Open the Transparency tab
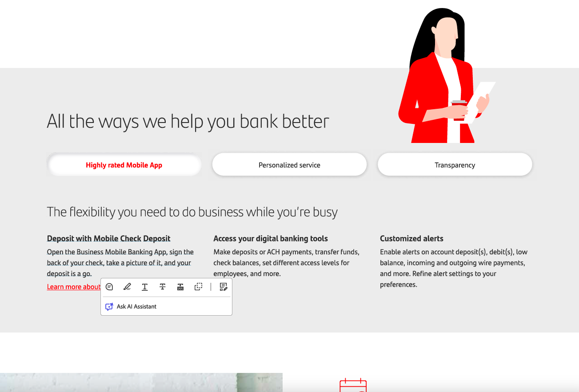 [x=455, y=165]
